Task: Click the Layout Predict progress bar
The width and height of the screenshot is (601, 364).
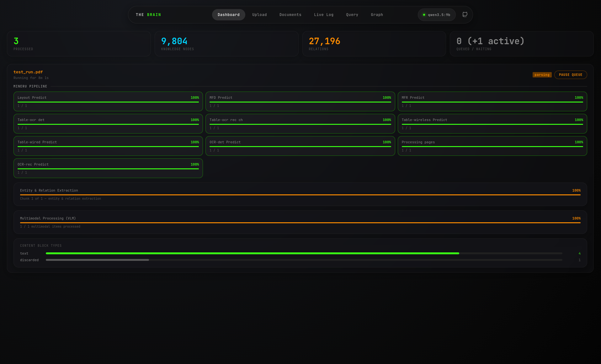Action: tap(108, 102)
